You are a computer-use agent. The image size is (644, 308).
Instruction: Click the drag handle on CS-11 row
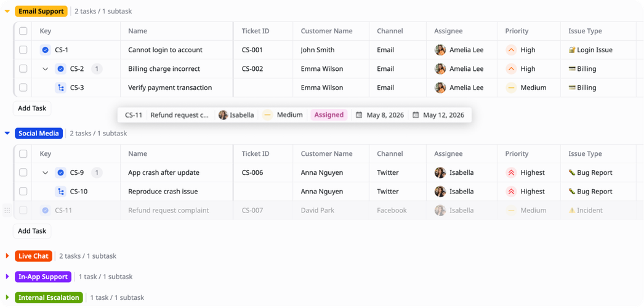pyautogui.click(x=7, y=211)
